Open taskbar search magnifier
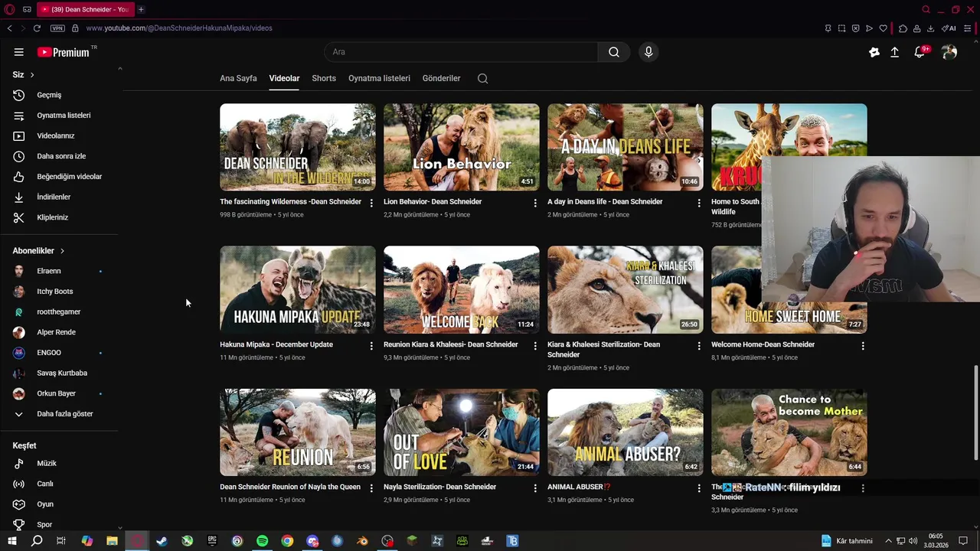Viewport: 980px width, 551px height. (37, 541)
